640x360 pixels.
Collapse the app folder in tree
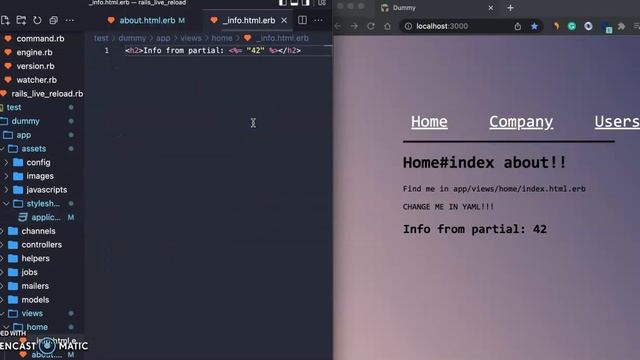click(x=23, y=135)
